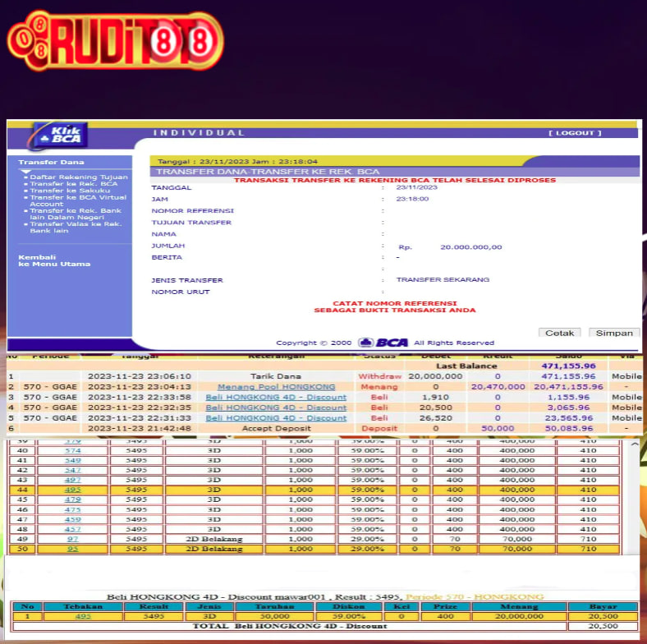
Task: Log out via the LOGOUT link
Action: 575,133
